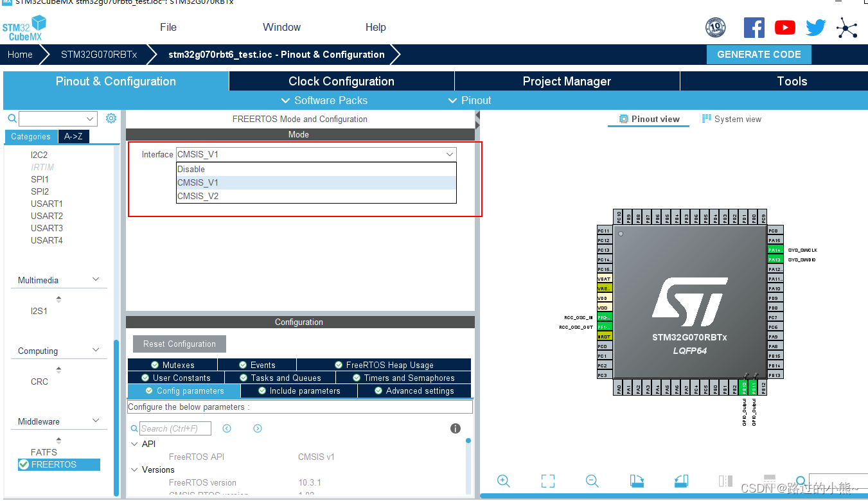The image size is (868, 501).
Task: Collapse the API parameter group
Action: [134, 444]
